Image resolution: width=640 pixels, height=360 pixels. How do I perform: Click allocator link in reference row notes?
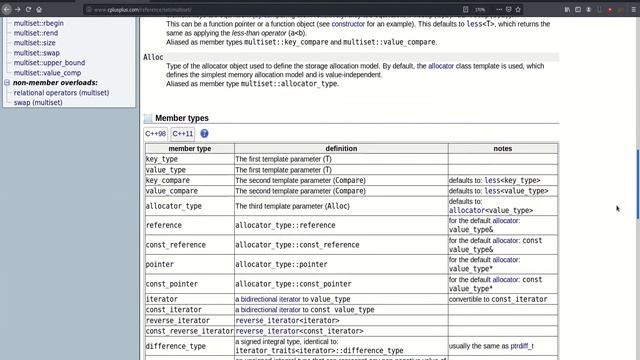[506, 220]
